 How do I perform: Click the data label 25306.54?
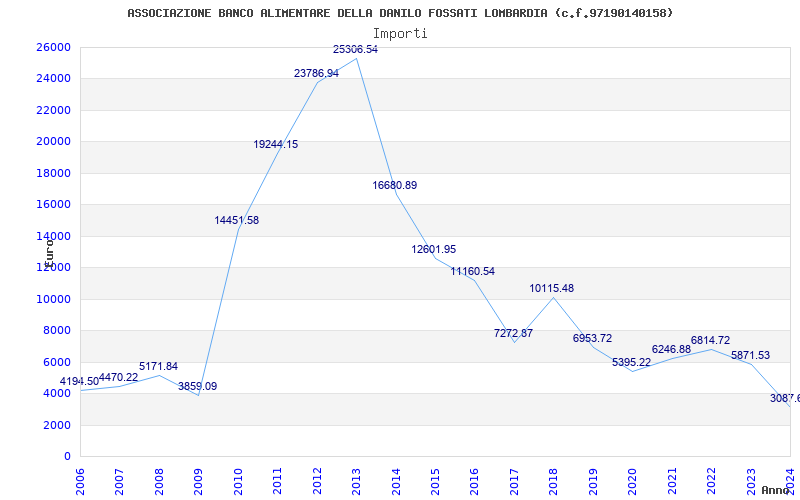[x=355, y=49]
